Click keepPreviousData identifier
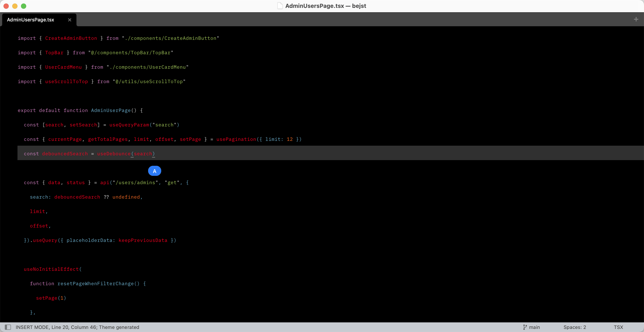 [x=143, y=240]
